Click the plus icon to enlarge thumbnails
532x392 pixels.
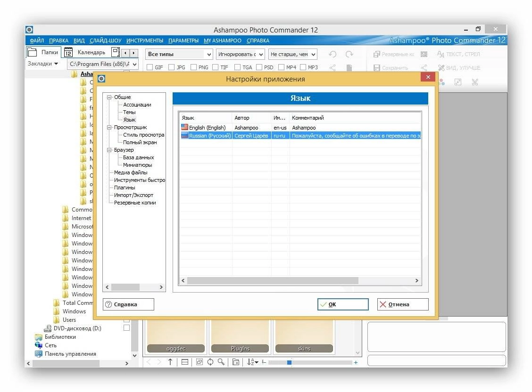(356, 362)
